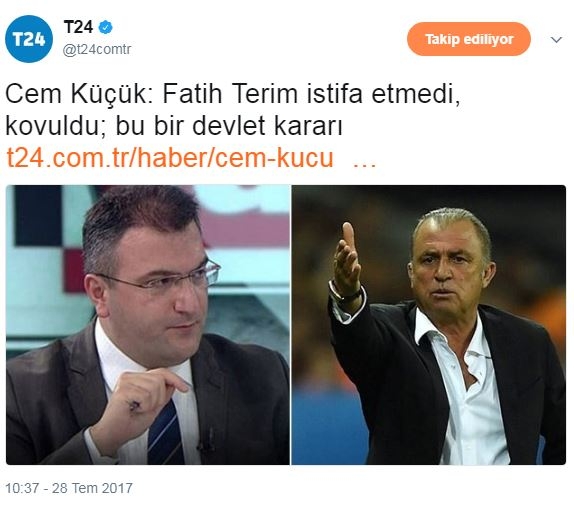Viewport: 574px width, 508px height.
Task: Open the T24 round profile avatar
Action: coord(29,39)
